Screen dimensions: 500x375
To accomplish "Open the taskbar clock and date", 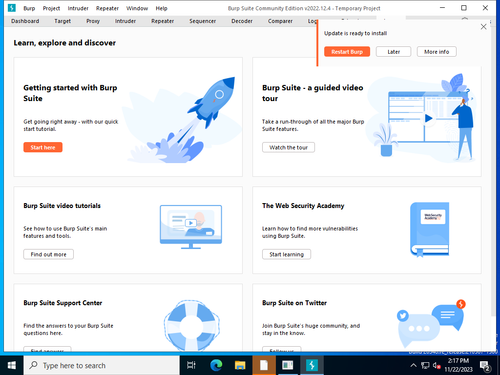I will (x=458, y=365).
